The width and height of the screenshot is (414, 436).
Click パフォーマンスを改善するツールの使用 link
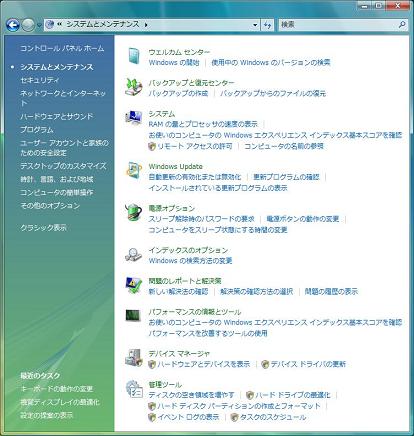point(208,333)
